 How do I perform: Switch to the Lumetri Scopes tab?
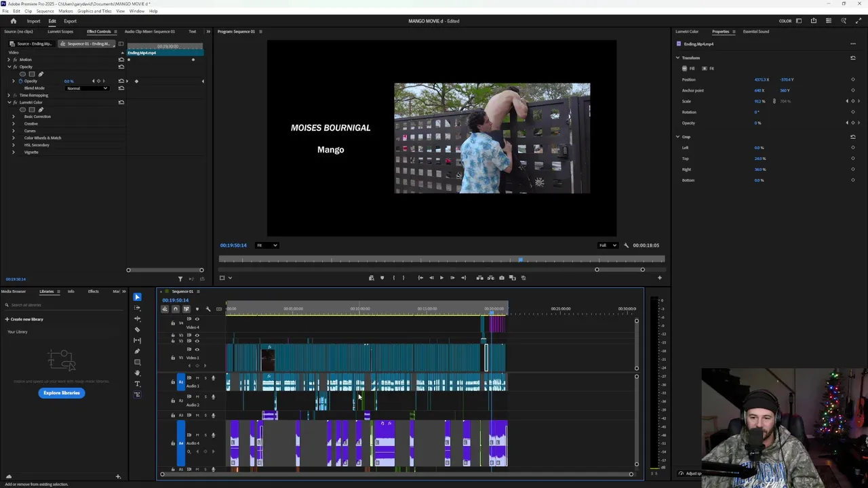pyautogui.click(x=60, y=32)
